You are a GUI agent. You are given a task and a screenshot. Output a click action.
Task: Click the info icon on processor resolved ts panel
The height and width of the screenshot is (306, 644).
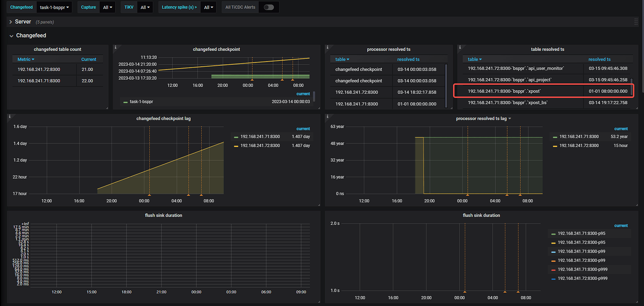click(327, 47)
